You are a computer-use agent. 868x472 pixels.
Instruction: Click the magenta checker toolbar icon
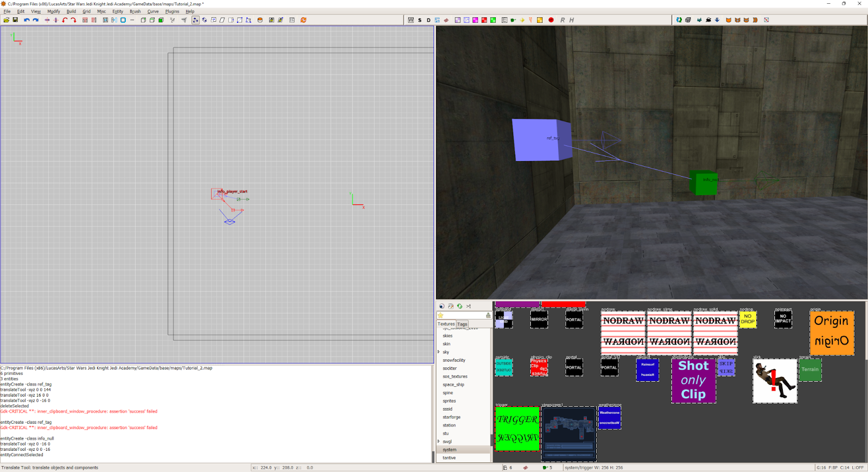tap(475, 20)
